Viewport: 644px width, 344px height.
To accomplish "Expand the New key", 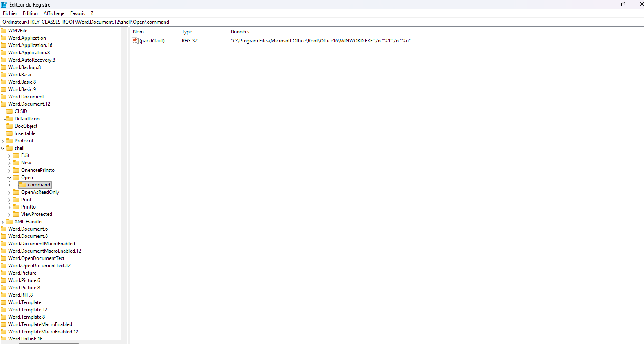I will click(x=9, y=163).
